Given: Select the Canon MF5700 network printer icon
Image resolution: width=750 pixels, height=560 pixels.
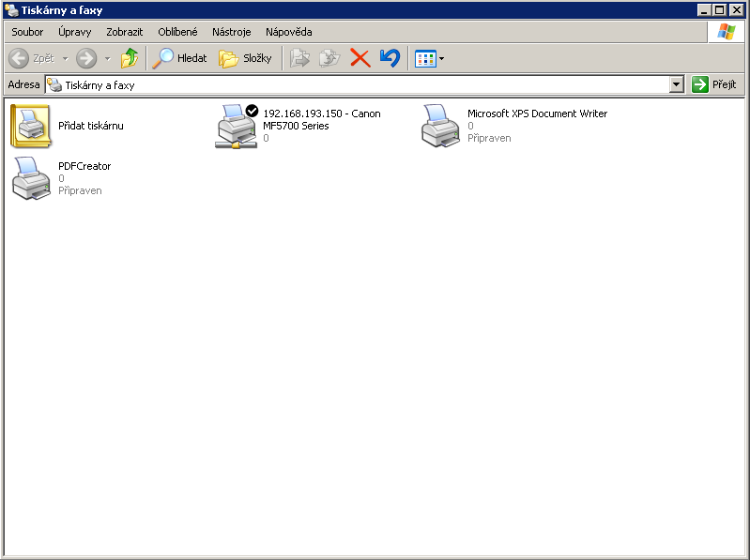Looking at the screenshot, I should [237, 126].
